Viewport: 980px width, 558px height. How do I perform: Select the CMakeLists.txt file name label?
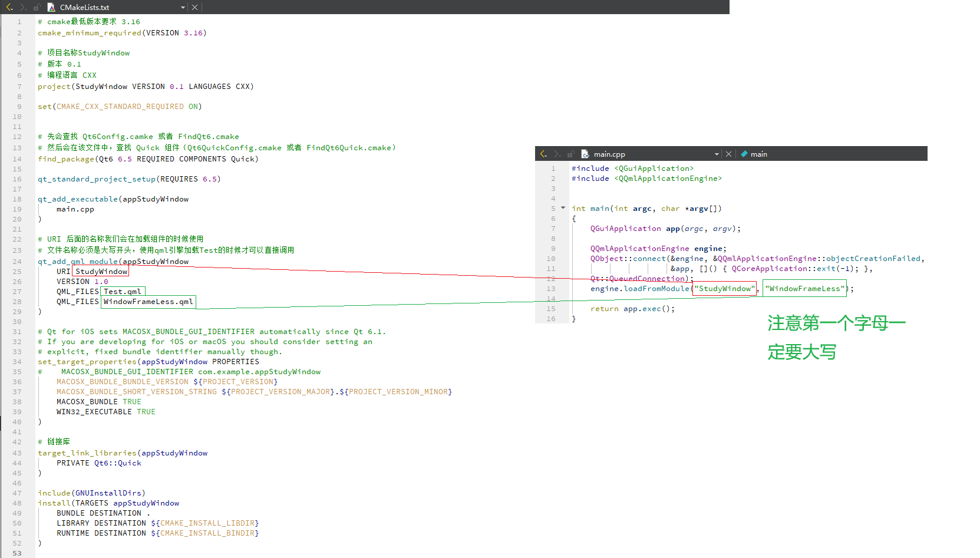point(84,8)
